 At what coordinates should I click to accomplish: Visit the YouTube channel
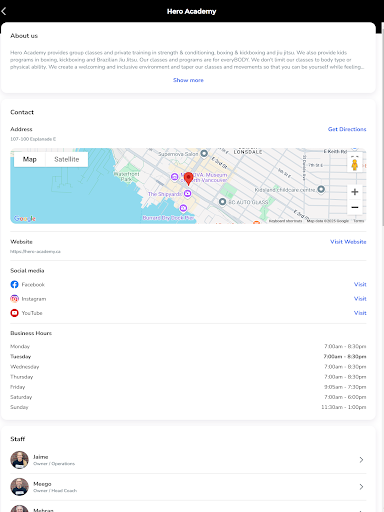tap(360, 313)
